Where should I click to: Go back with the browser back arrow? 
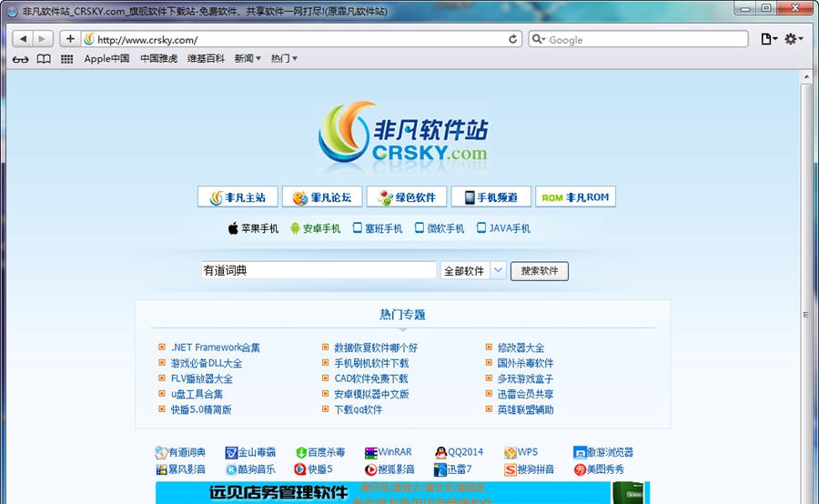click(23, 39)
